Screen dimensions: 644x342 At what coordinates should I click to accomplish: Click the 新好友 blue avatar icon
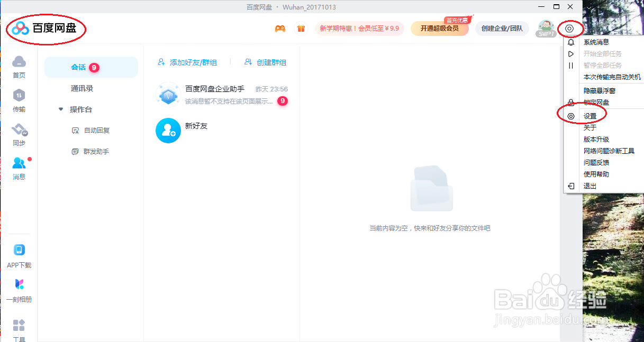(x=168, y=131)
